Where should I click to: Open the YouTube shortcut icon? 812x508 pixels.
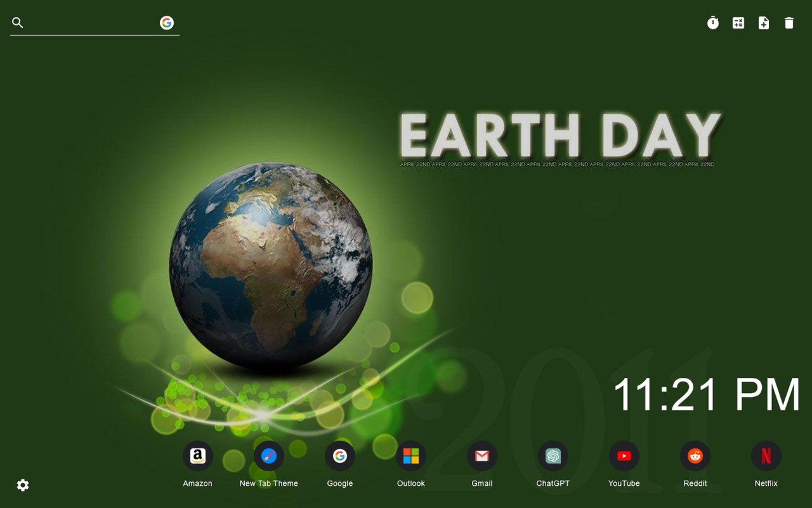coord(624,456)
